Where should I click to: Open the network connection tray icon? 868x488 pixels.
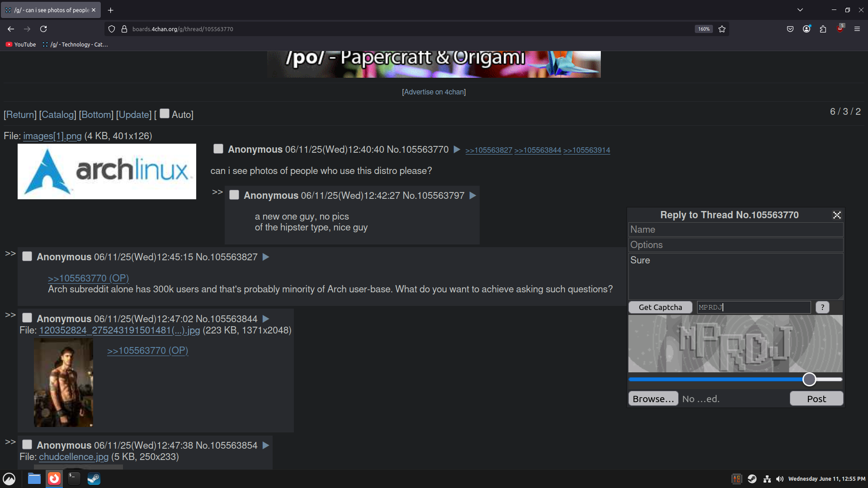(767, 479)
